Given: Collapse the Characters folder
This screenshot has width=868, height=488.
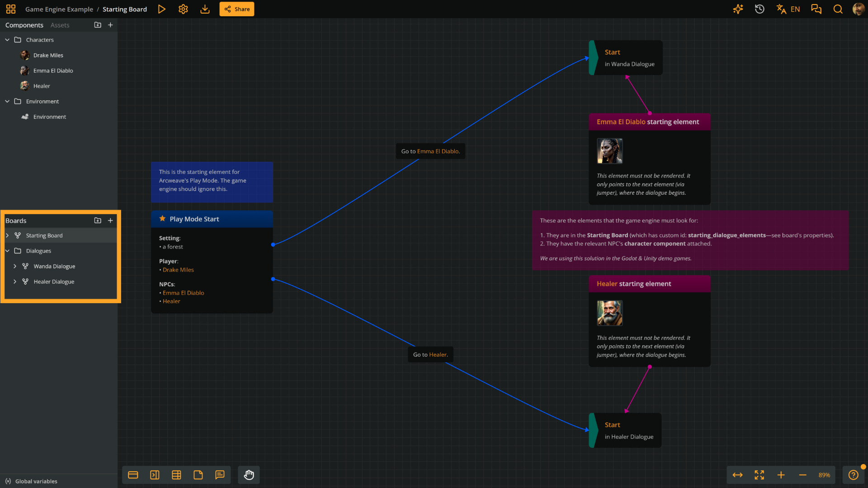Looking at the screenshot, I should (x=7, y=40).
